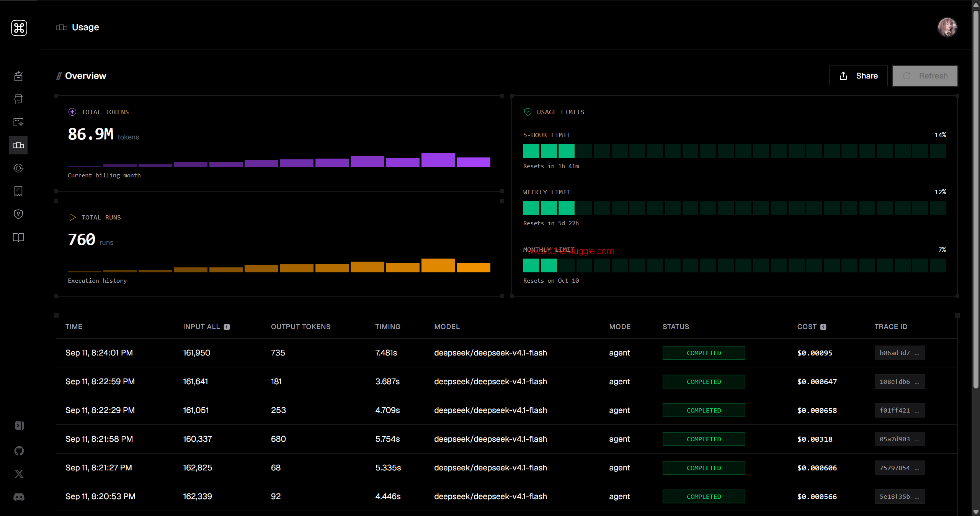Click the "Resets in 1h 41m" text
The image size is (980, 516).
pyautogui.click(x=551, y=166)
